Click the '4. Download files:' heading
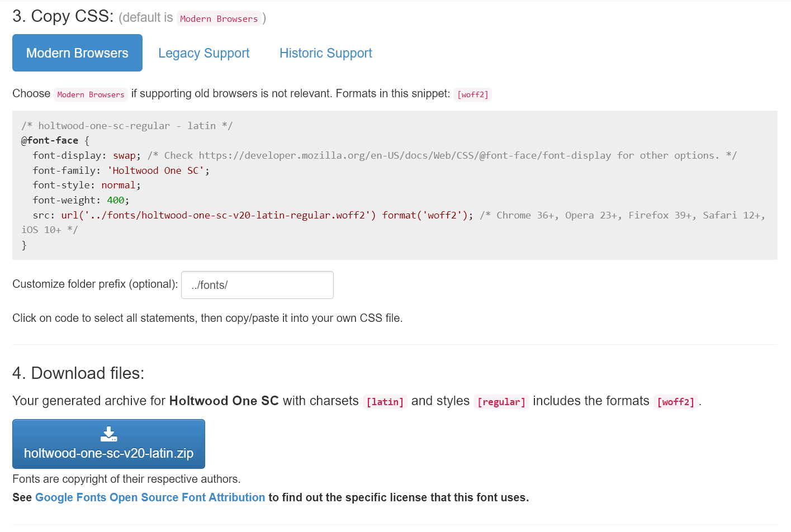 78,373
